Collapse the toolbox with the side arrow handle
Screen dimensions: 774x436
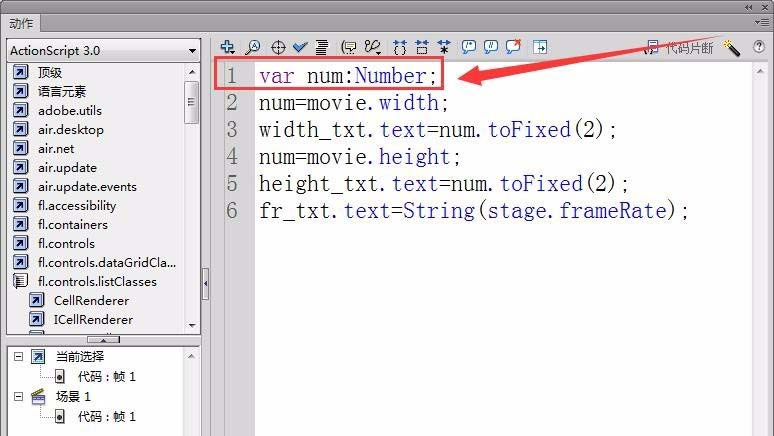pyautogui.click(x=205, y=283)
